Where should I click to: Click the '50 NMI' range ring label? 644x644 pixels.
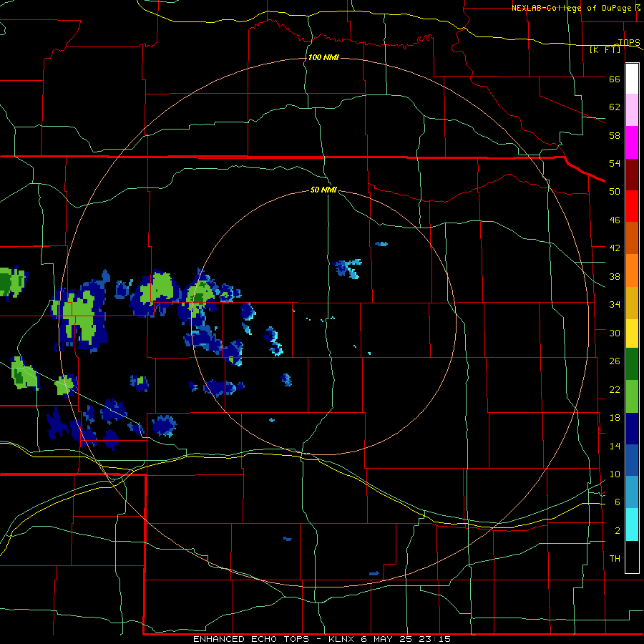323,190
